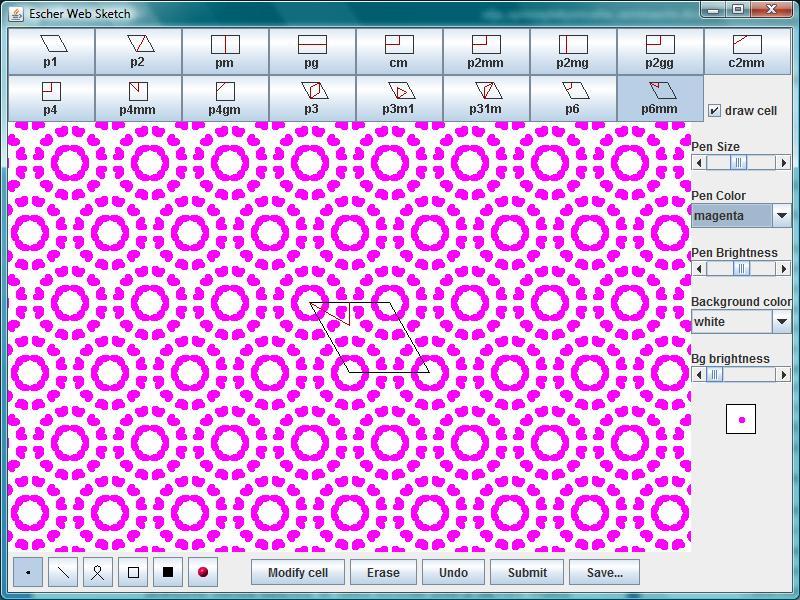Decrease Pen Brightness with left arrow

[x=699, y=268]
